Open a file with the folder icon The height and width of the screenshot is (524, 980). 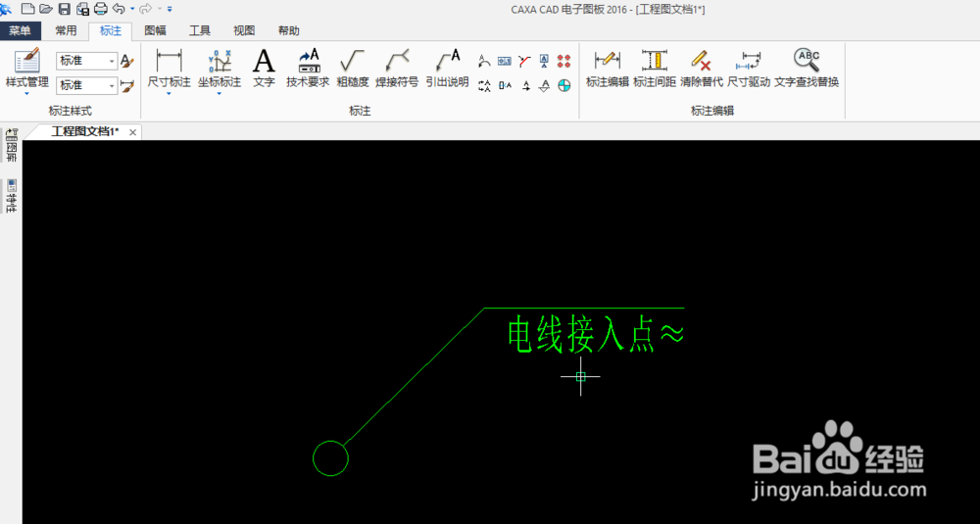pos(46,9)
